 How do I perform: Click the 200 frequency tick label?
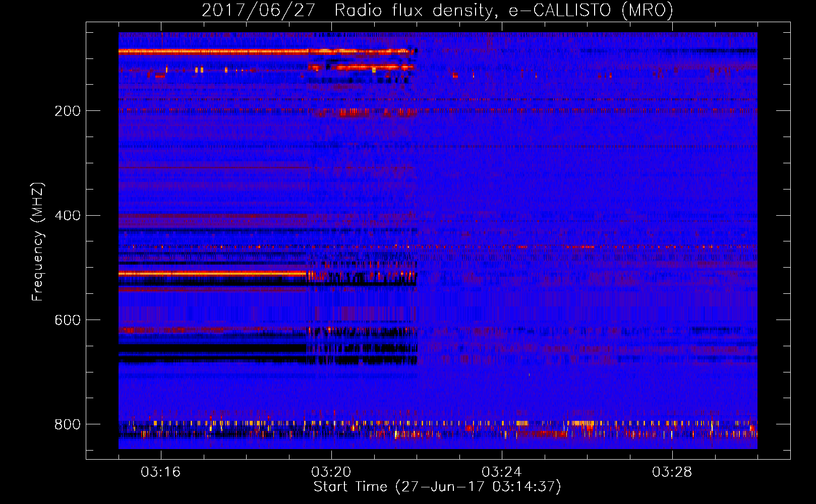coord(68,111)
